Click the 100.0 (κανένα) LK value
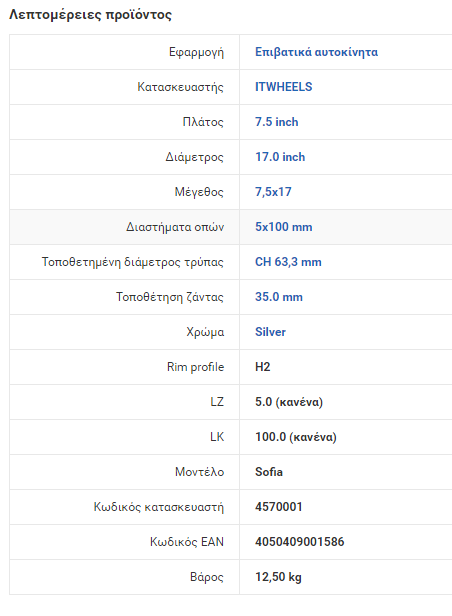The image size is (452, 616). pos(296,437)
